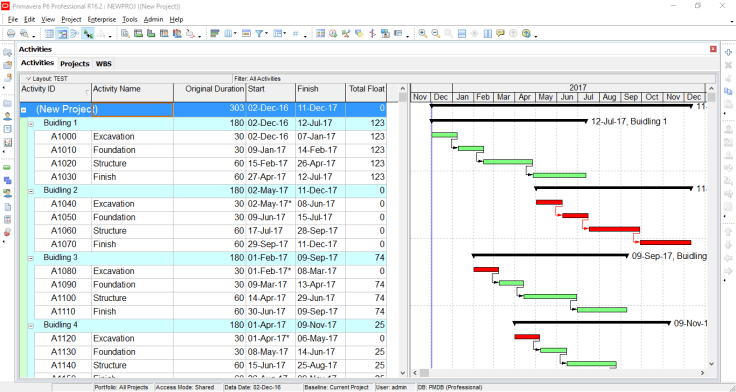Collapse the Buidling 4 WBS group
Screen dimensions: 736x392
pos(31,326)
